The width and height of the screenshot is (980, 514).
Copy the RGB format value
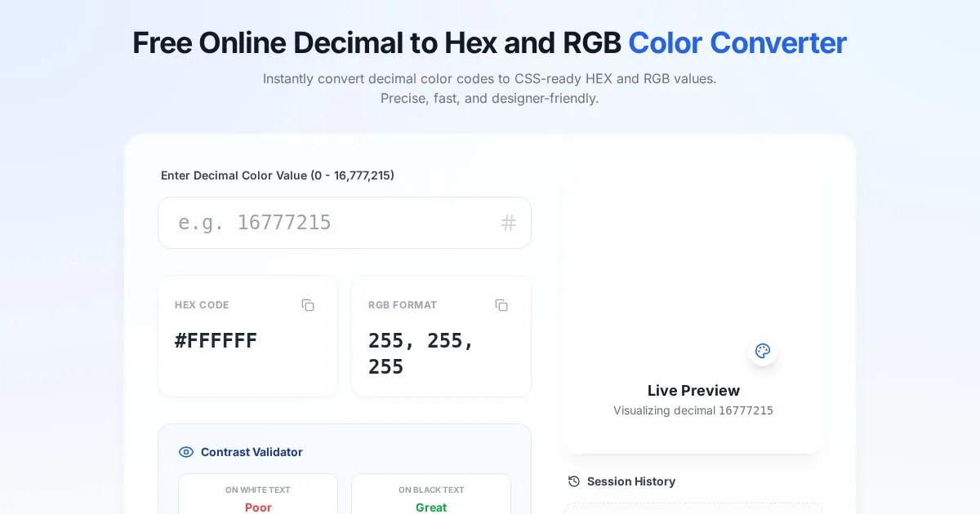pyautogui.click(x=501, y=305)
